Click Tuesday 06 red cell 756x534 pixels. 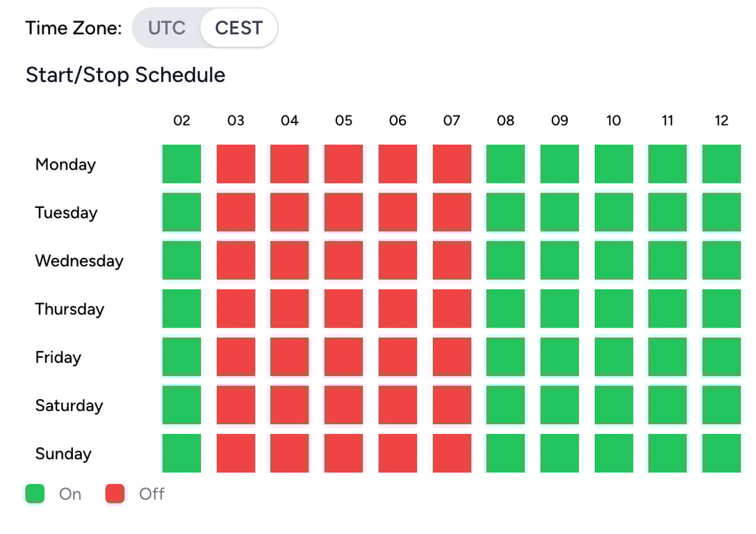point(397,212)
